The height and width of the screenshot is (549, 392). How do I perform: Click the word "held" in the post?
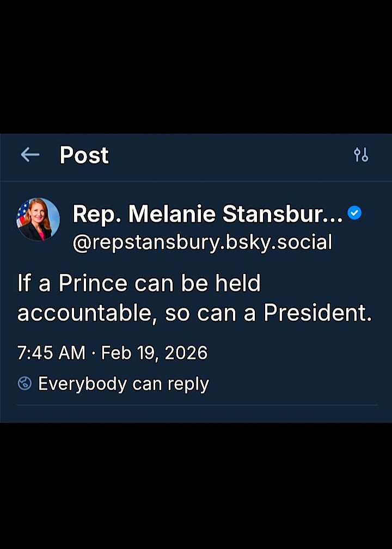238,284
